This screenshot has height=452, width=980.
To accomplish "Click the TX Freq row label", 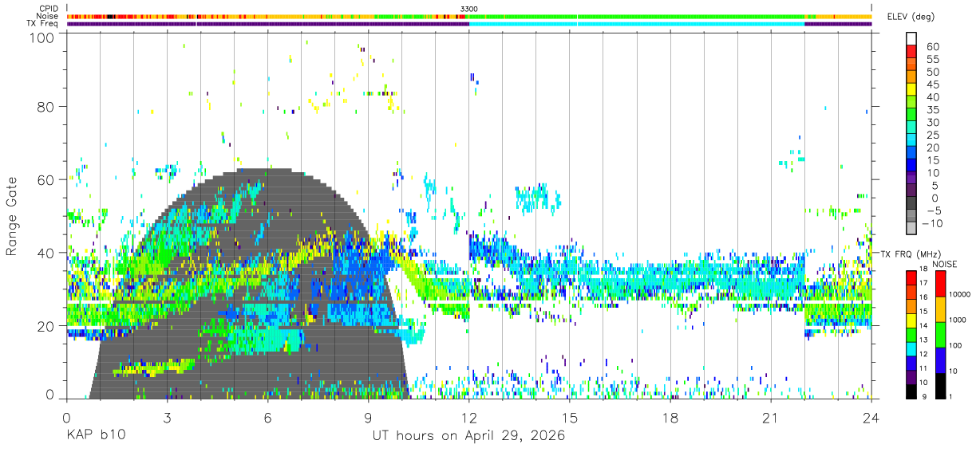I will (x=42, y=24).
